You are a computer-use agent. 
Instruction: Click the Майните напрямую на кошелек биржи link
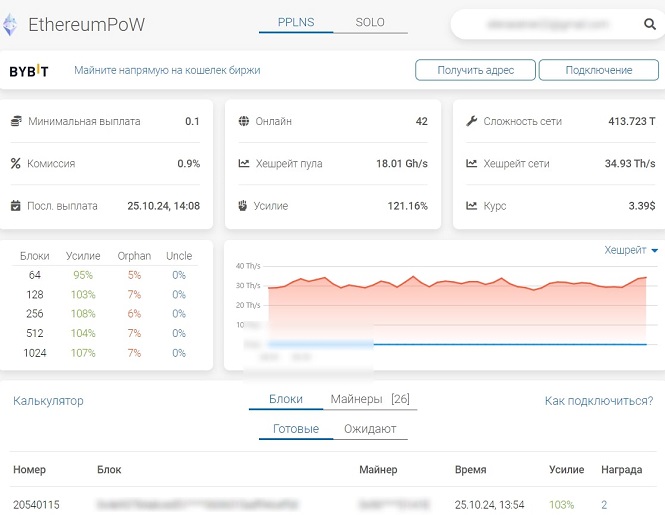point(167,70)
